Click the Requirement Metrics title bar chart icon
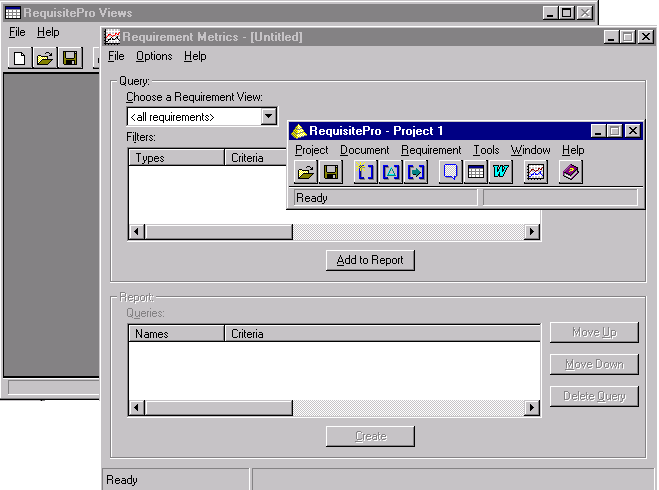 (x=112, y=37)
